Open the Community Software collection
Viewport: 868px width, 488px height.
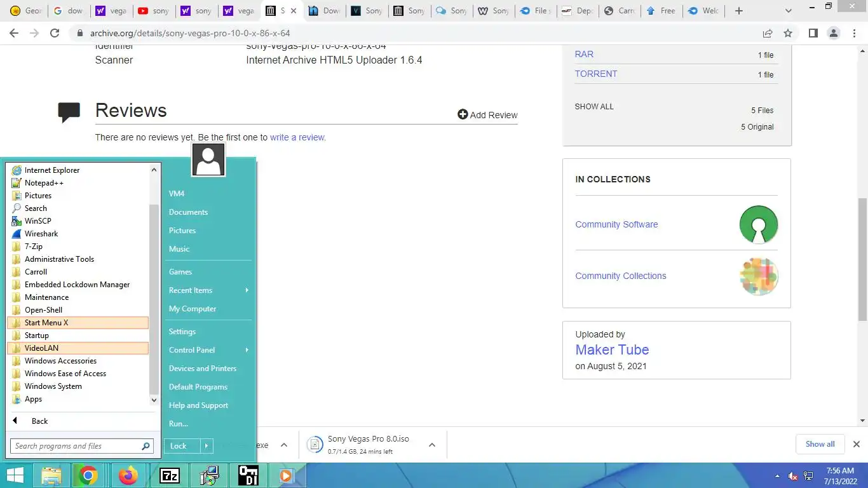616,224
